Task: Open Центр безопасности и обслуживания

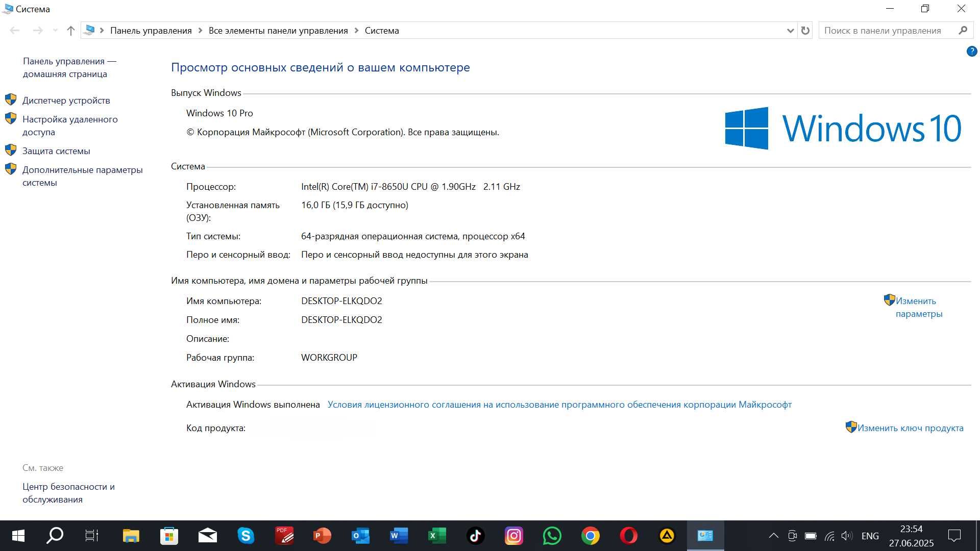Action: (x=68, y=493)
